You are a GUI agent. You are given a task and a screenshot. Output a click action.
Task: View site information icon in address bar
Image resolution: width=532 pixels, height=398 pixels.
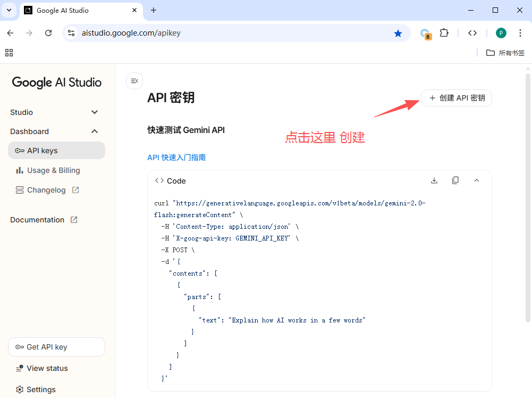71,33
